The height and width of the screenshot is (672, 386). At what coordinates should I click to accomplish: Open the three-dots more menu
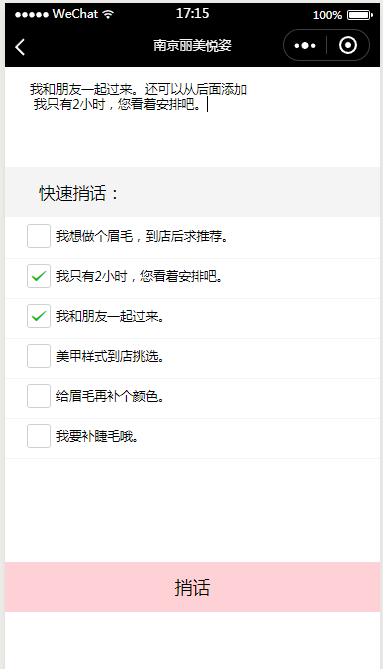(305, 45)
